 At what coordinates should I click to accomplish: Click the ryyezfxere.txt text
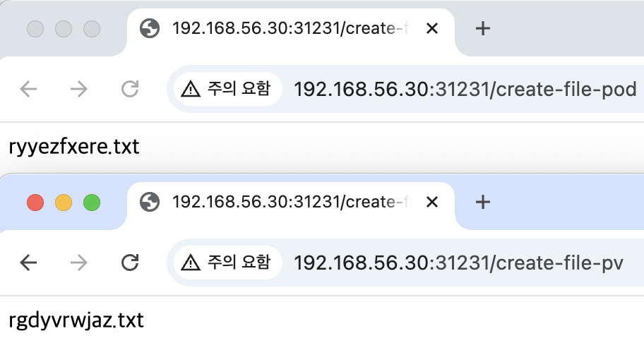point(74,147)
